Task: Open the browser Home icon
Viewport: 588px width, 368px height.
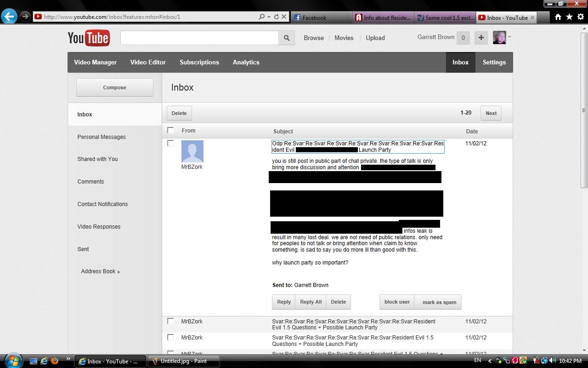Action: 558,17
